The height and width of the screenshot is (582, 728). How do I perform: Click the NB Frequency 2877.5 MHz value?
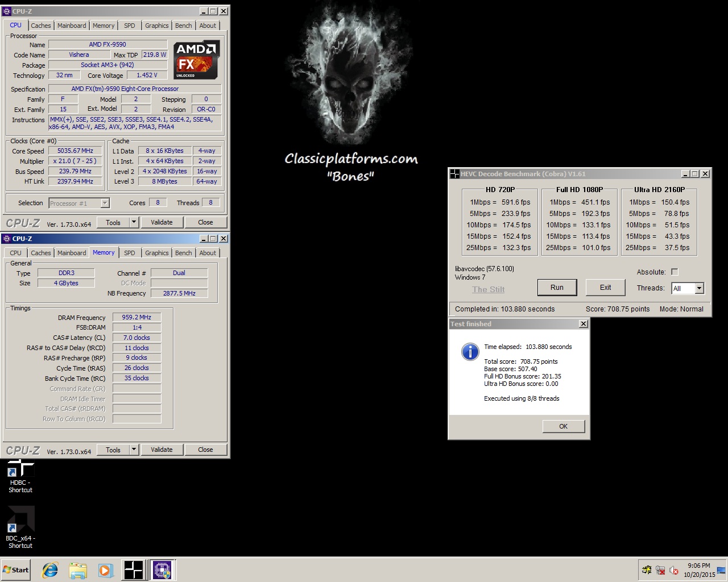(x=179, y=293)
